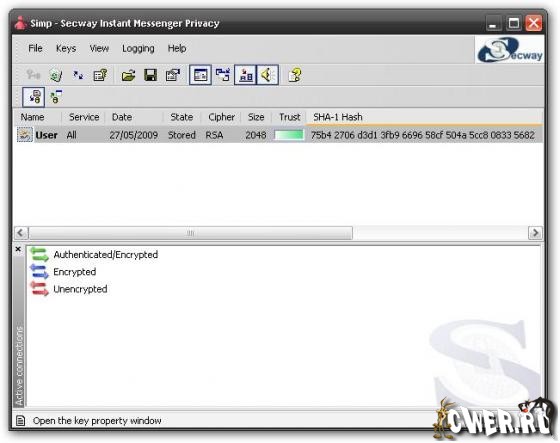Click the Encrypted legend label

click(75, 272)
